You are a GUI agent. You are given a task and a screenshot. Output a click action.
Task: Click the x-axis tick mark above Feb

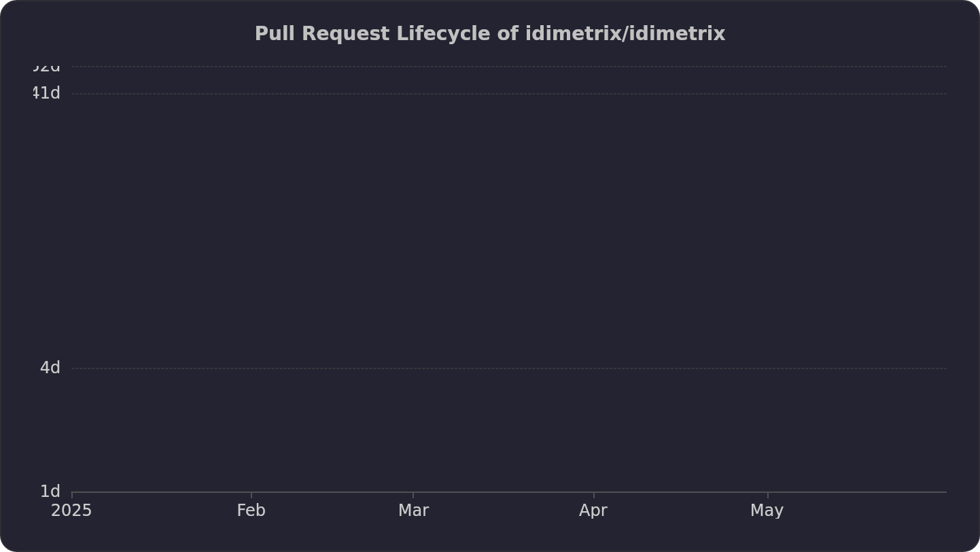(x=251, y=494)
